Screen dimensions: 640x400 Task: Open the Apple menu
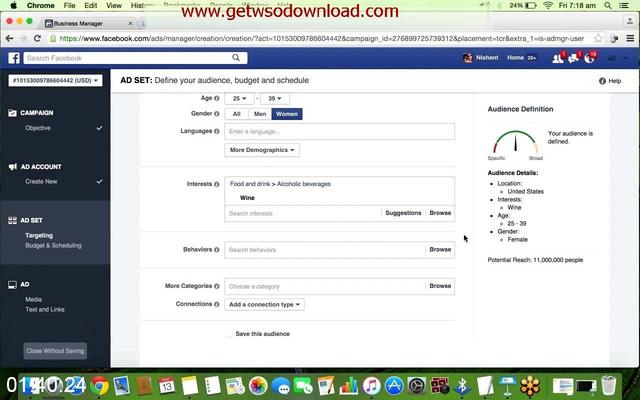click(13, 5)
